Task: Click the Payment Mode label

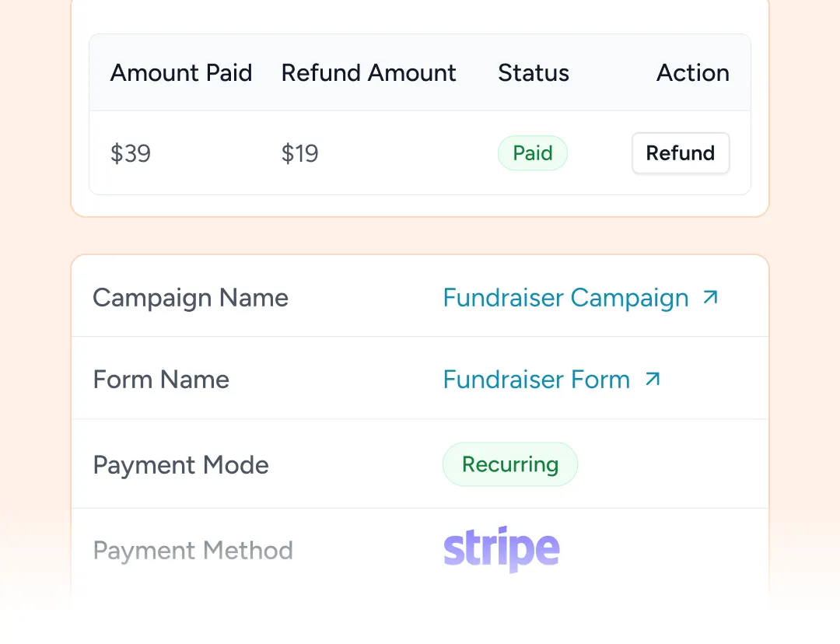Action: (x=181, y=465)
